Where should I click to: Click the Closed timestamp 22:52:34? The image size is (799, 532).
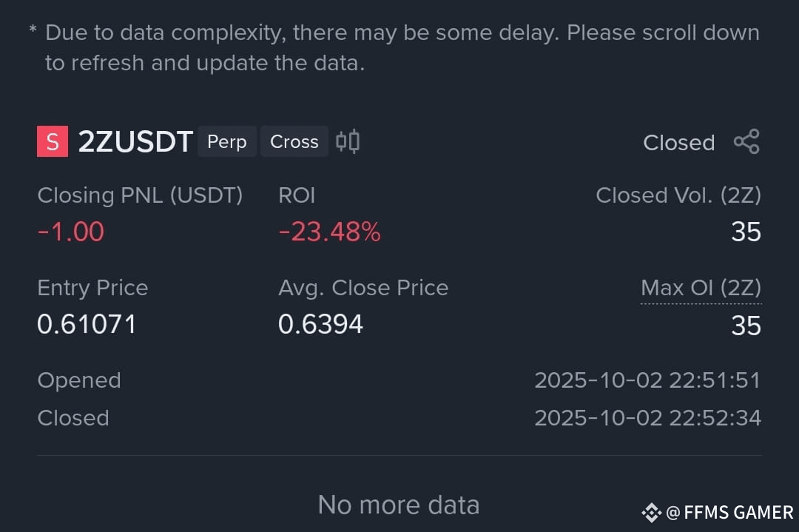coord(647,418)
